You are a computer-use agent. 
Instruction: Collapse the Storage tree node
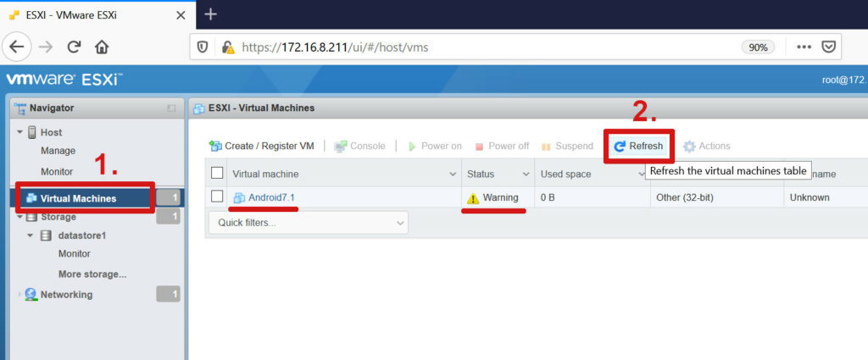(20, 217)
